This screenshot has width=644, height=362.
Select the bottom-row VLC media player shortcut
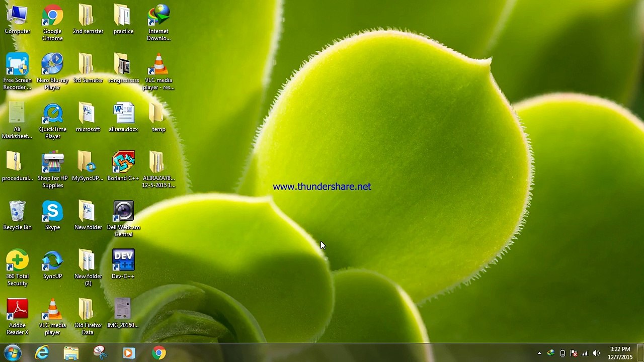[x=52, y=317]
